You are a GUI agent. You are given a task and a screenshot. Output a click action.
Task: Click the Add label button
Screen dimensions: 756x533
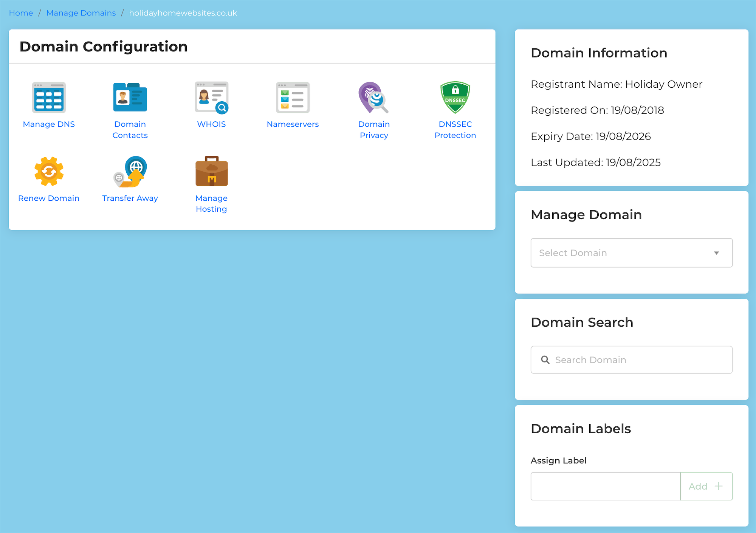coord(706,486)
